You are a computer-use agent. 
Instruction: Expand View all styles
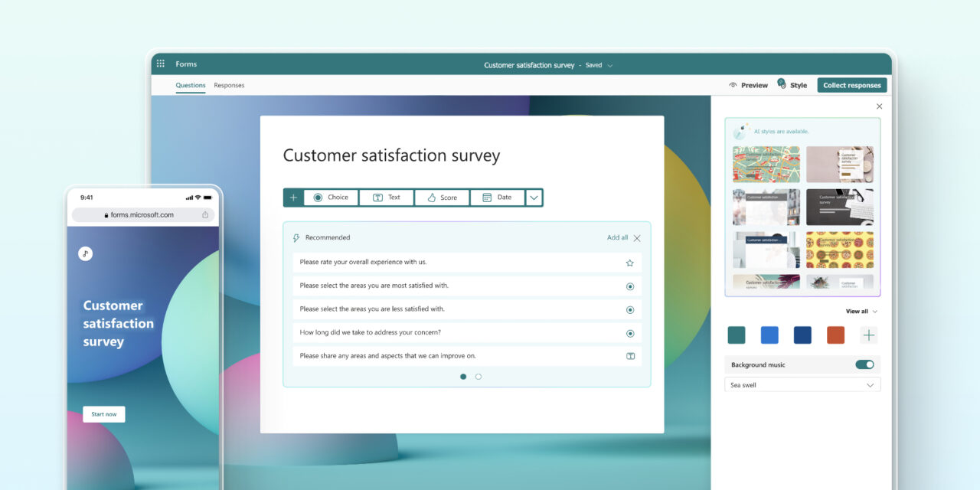[x=861, y=312]
